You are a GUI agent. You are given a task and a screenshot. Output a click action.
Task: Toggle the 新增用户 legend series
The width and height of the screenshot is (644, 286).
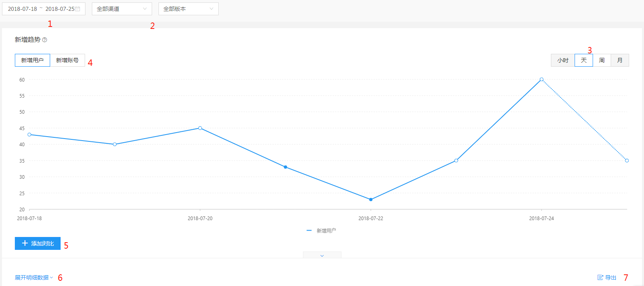pos(321,231)
